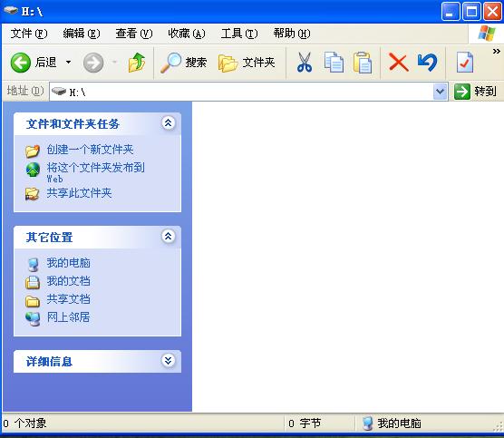Click the 转到 Go button
This screenshot has width=504, height=438.
click(x=476, y=92)
